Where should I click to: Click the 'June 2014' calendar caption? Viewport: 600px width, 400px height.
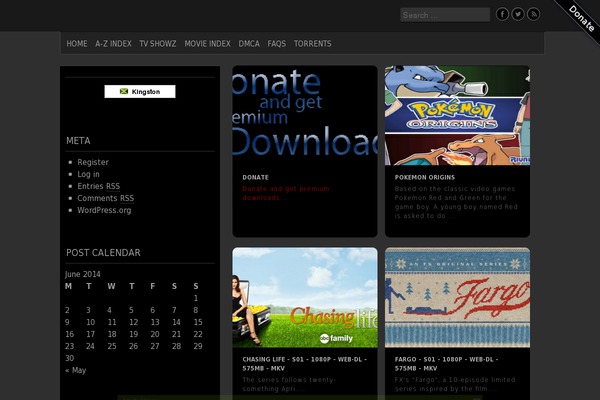tap(83, 274)
